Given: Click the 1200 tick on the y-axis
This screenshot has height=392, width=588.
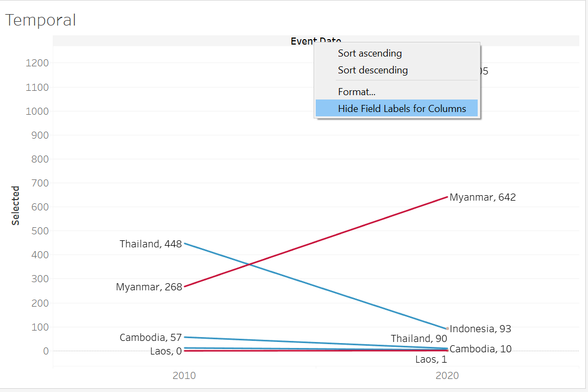Looking at the screenshot, I should (37, 63).
